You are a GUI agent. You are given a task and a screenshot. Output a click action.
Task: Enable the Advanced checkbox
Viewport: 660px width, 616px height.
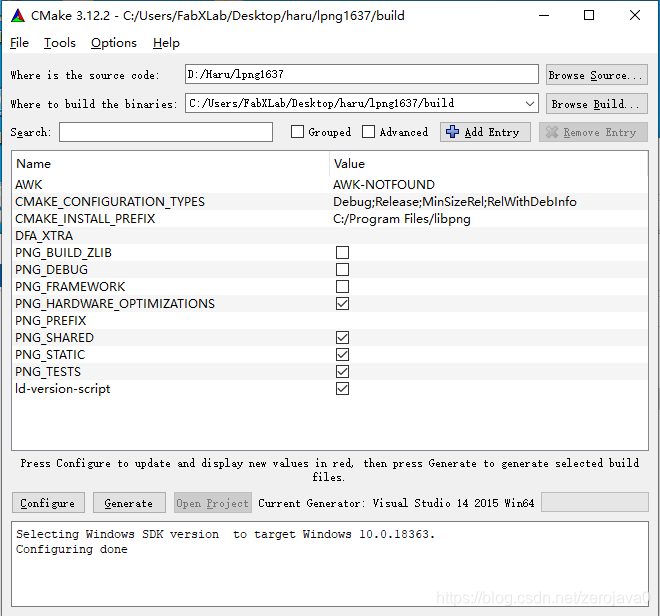click(x=368, y=132)
